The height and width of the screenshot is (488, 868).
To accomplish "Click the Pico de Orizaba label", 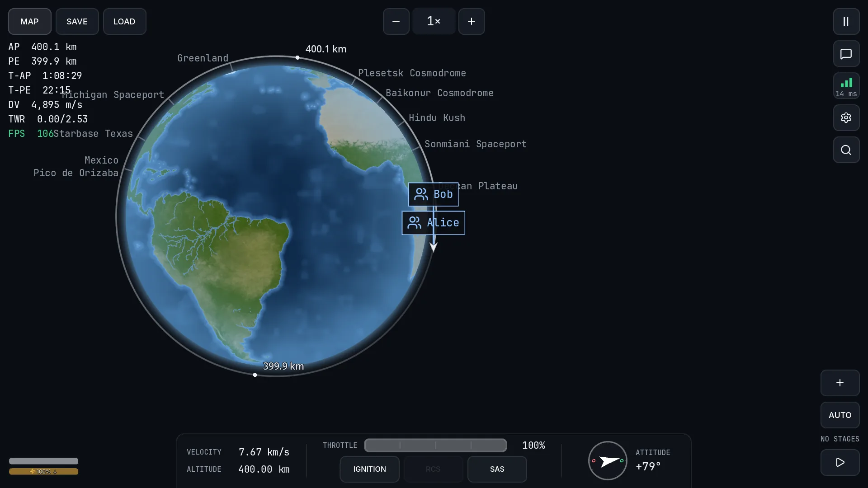I will tap(76, 173).
